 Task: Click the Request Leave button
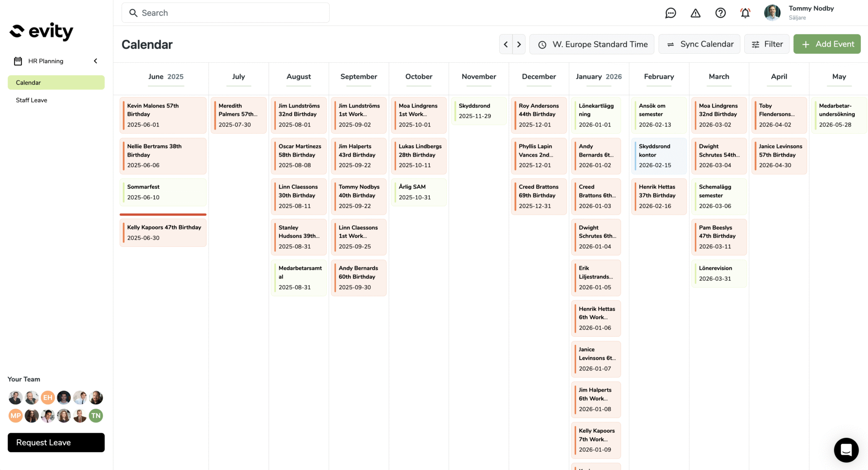(56, 442)
